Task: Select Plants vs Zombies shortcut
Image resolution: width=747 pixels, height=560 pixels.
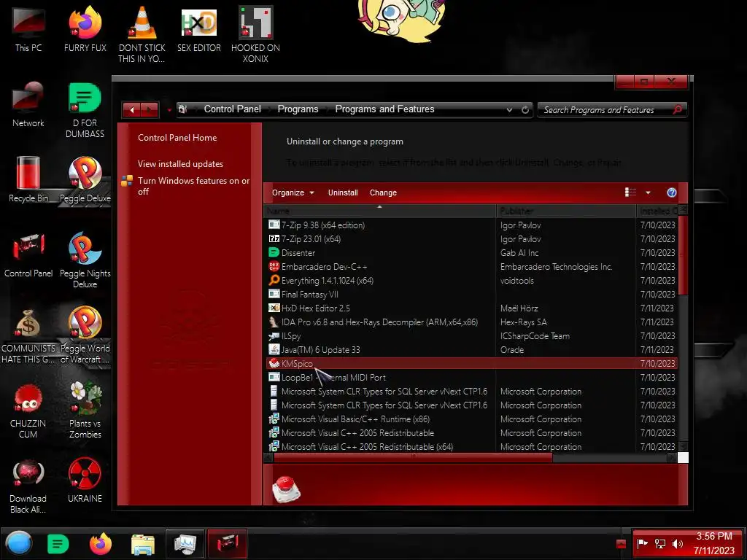Action: 85,411
